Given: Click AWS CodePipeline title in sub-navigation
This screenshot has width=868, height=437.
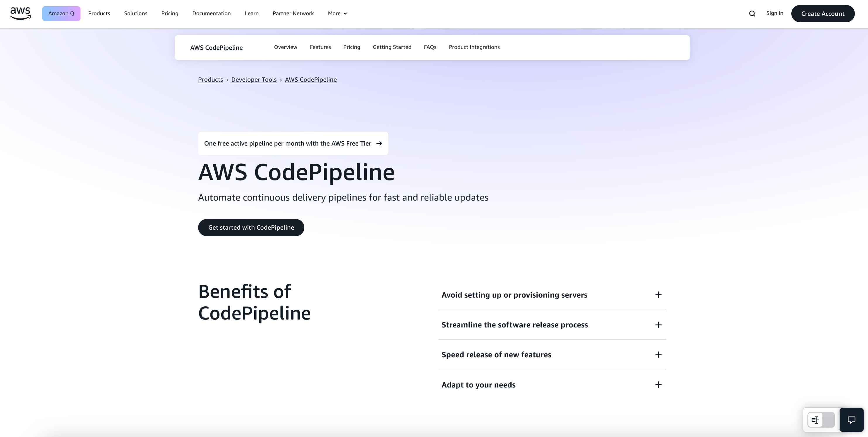Looking at the screenshot, I should [216, 47].
